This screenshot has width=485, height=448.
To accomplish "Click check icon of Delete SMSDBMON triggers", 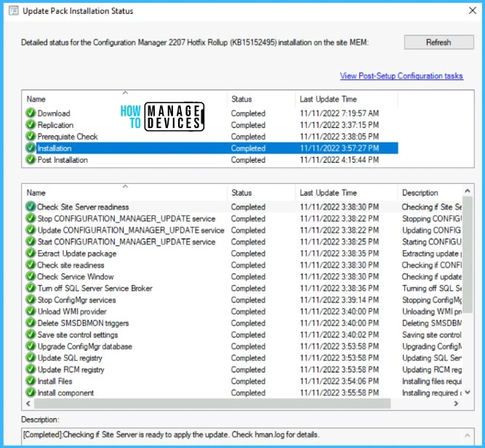I will click(31, 323).
